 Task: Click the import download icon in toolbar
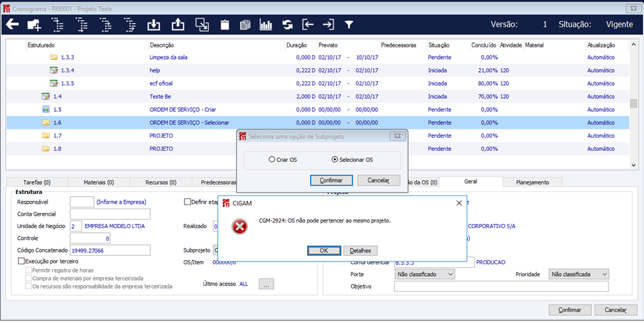pyautogui.click(x=155, y=24)
